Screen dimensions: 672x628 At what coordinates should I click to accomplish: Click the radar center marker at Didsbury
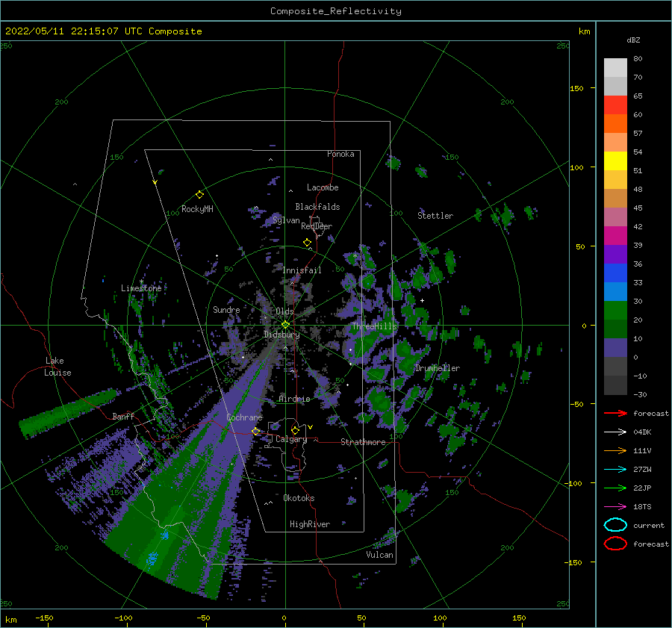(285, 325)
